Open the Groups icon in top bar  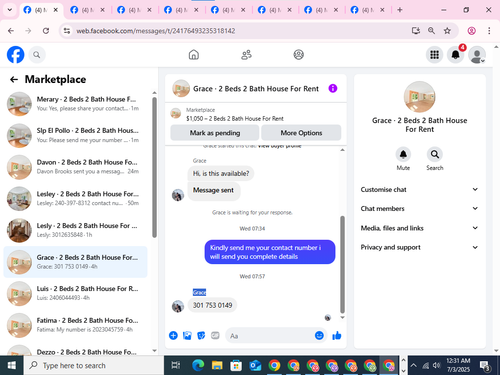(298, 55)
